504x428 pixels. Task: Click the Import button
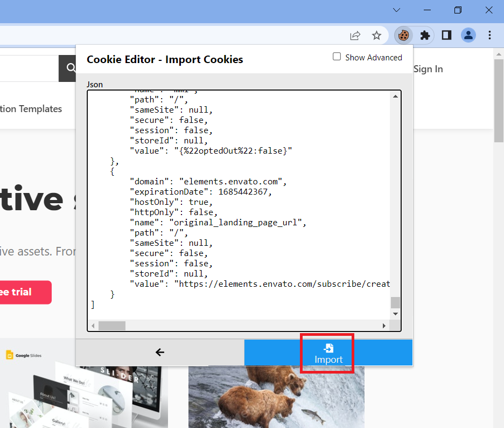328,354
